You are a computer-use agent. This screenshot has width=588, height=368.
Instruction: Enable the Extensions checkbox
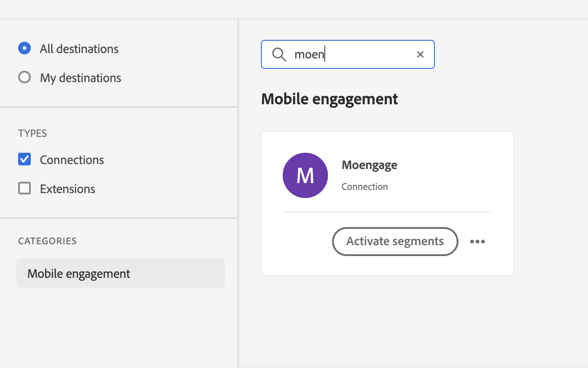24,188
